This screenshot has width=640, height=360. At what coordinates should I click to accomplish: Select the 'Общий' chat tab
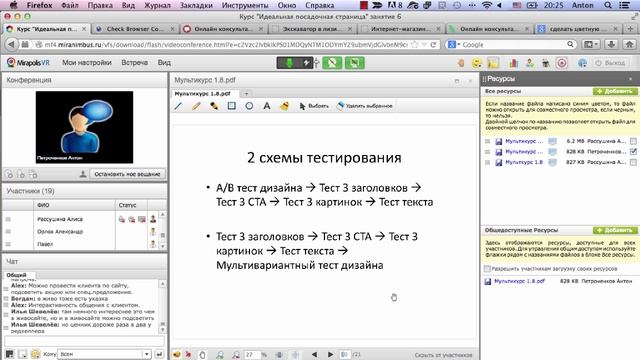16,275
